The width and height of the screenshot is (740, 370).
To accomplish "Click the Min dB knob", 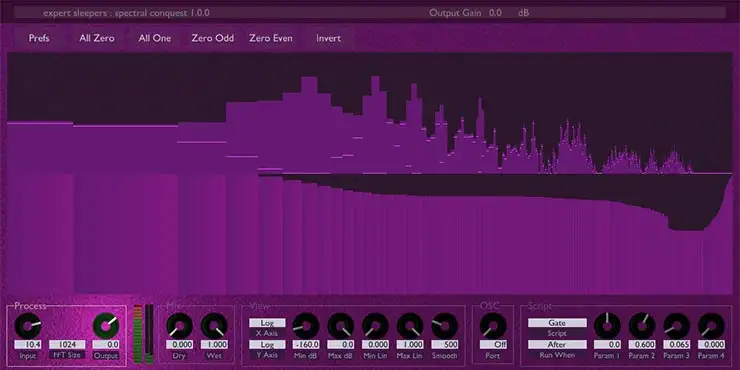I will (306, 326).
